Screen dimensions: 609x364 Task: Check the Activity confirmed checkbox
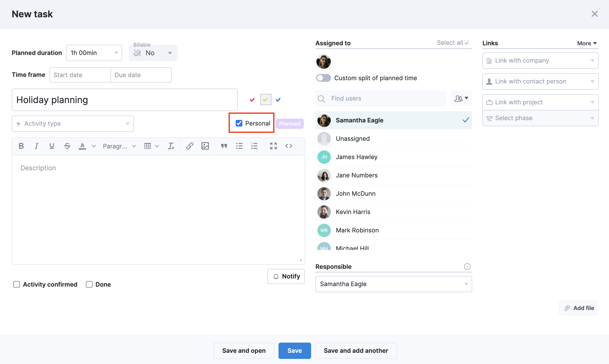[x=17, y=284]
